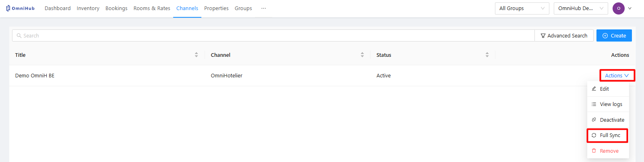Choose View logs menu item

click(608, 104)
